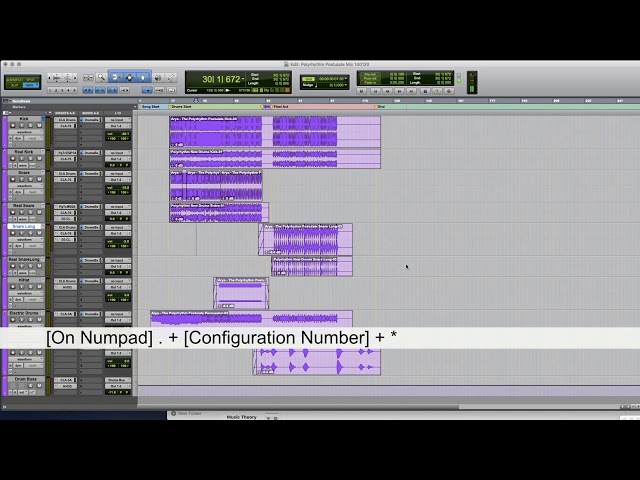Screen dimensions: 640x480
Task: Open Grid value dropdown
Action: click(346, 79)
